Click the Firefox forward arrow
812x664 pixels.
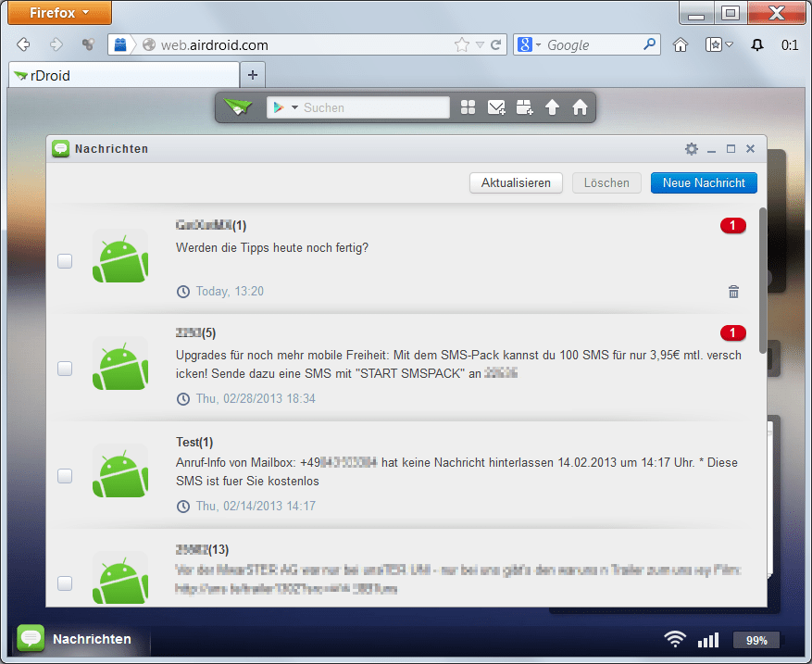pos(56,44)
